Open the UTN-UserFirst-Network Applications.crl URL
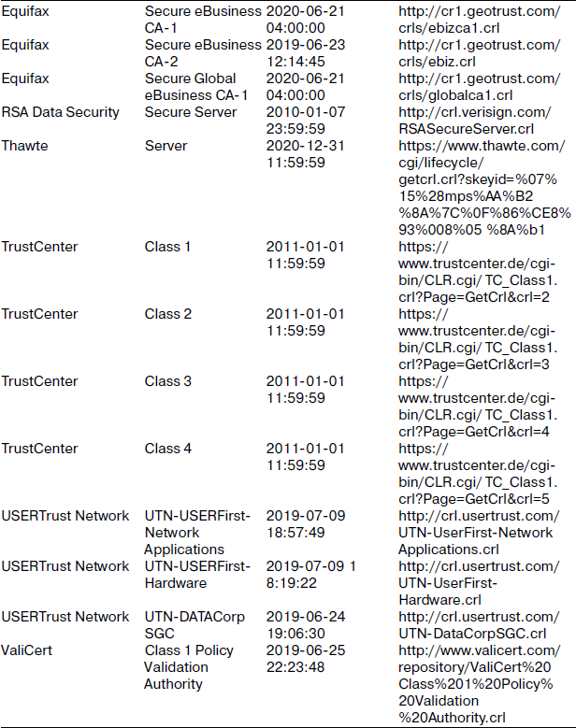The height and width of the screenshot is (728, 576). [x=479, y=533]
